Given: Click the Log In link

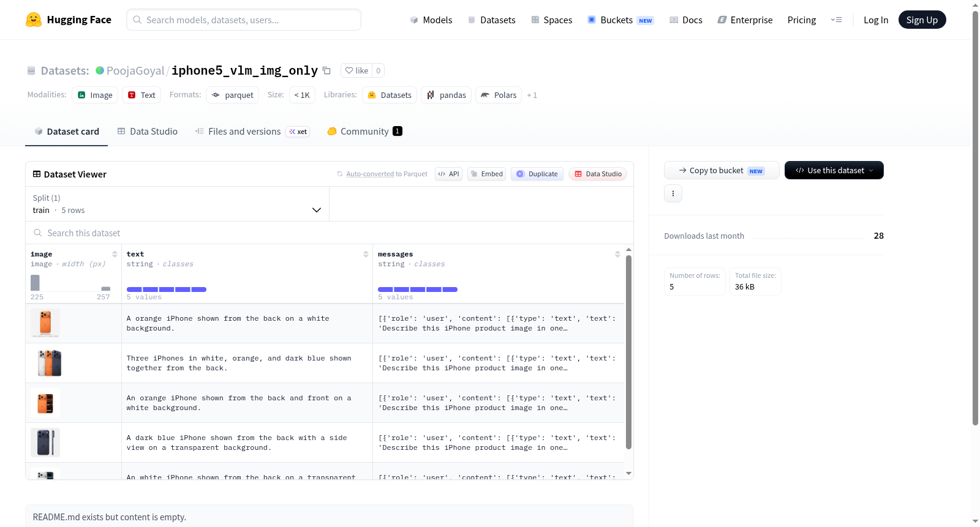Looking at the screenshot, I should tap(876, 20).
